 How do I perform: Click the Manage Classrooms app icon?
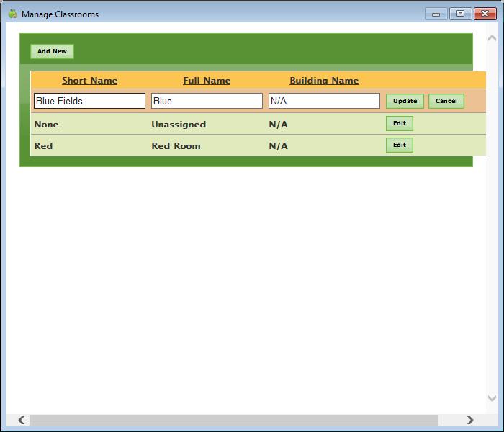point(12,14)
